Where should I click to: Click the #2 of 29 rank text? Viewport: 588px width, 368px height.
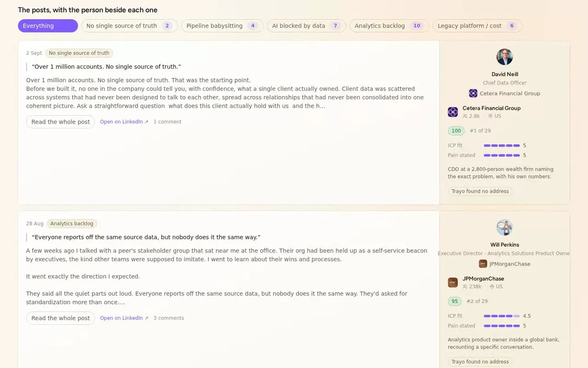tap(477, 301)
